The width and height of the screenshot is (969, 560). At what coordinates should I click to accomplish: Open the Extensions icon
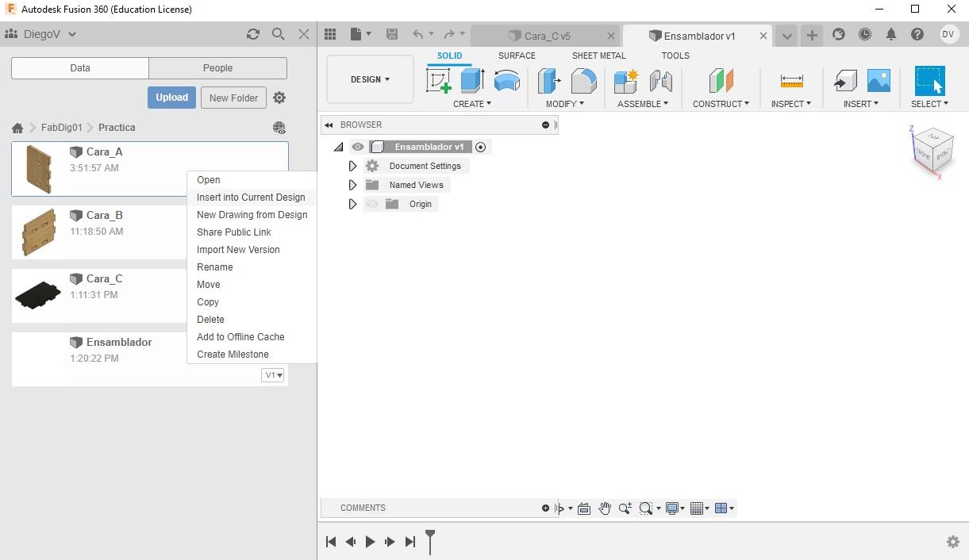(839, 34)
